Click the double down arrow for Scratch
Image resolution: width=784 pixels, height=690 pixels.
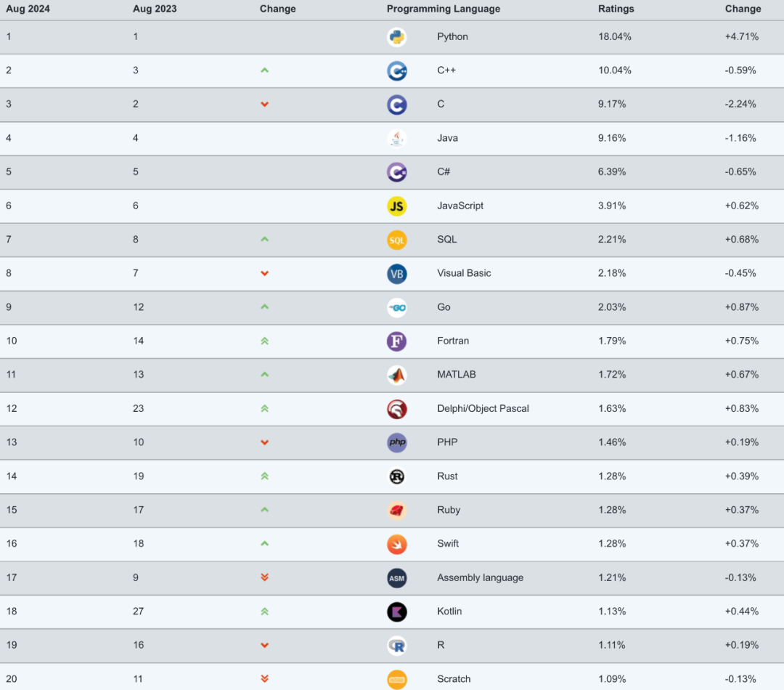(x=264, y=678)
